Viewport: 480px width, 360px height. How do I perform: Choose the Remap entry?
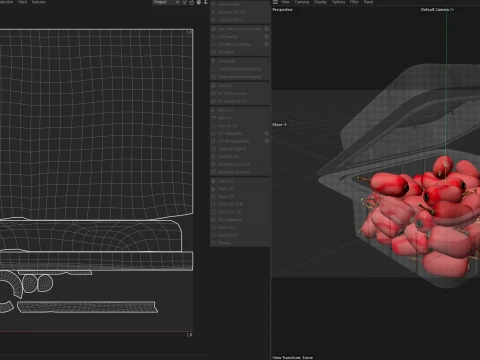(x=240, y=243)
